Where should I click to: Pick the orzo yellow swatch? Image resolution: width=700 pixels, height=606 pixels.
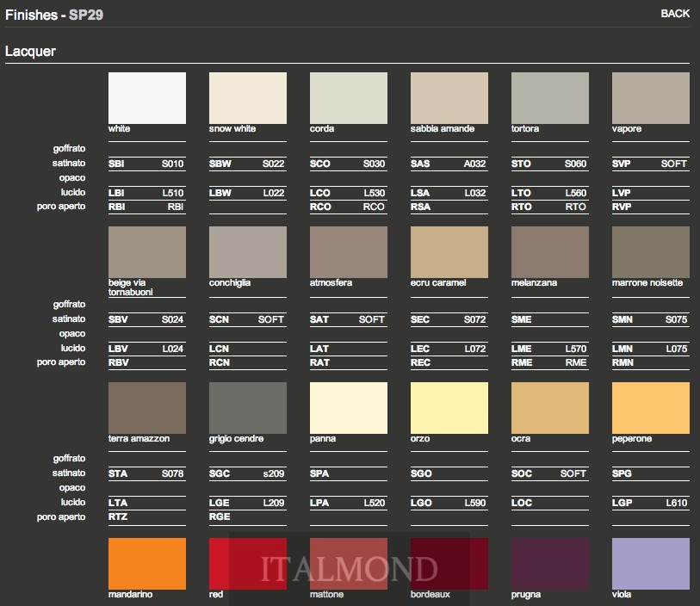[x=449, y=408]
